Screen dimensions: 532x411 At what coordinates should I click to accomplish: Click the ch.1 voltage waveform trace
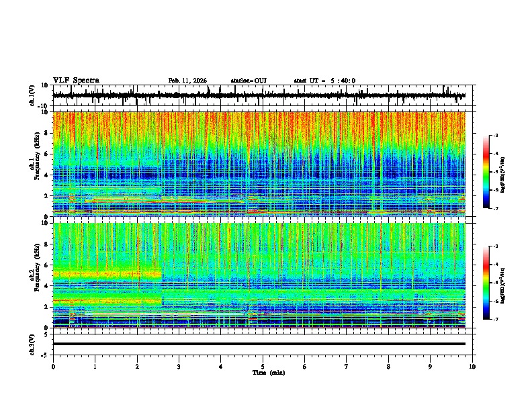[259, 95]
